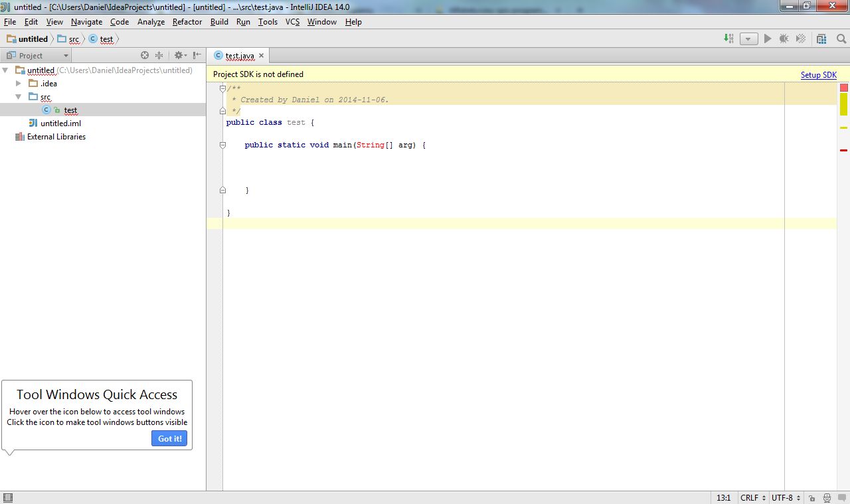Select the test.java editor tab

pyautogui.click(x=238, y=56)
